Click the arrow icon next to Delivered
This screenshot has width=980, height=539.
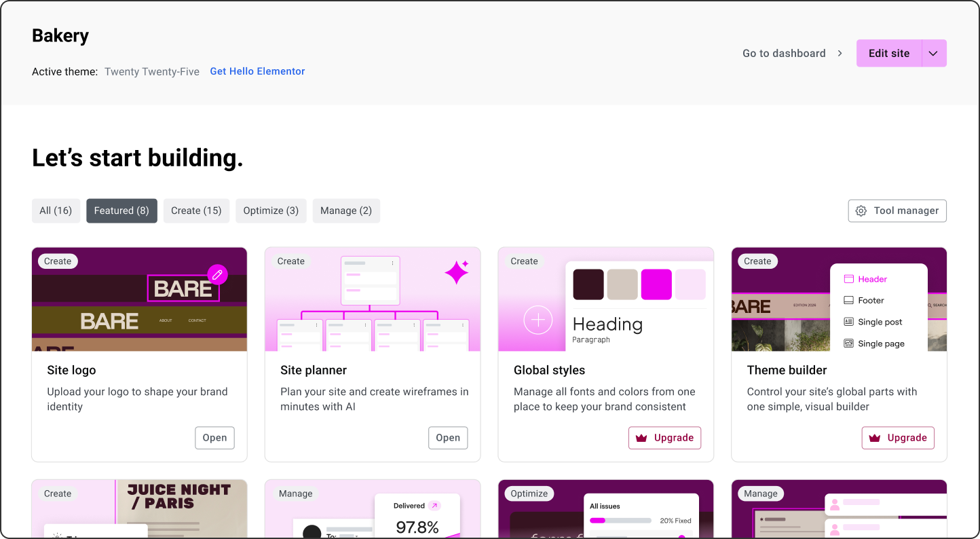434,506
